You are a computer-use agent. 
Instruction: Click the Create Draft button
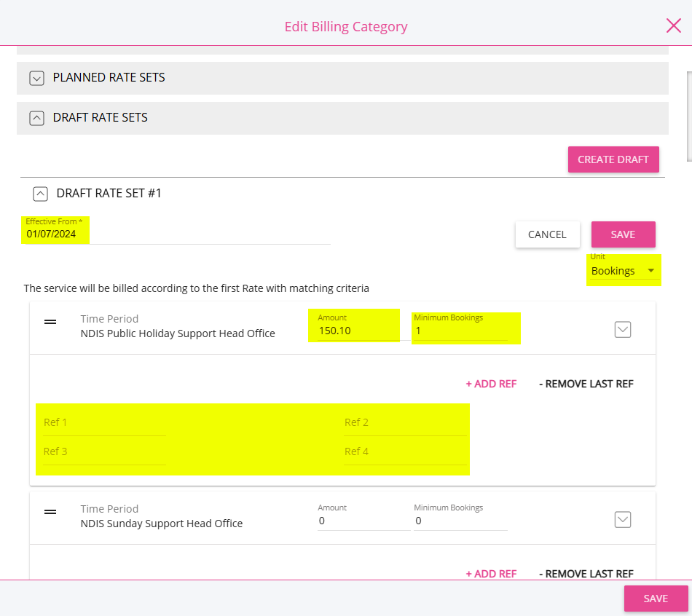click(x=613, y=159)
